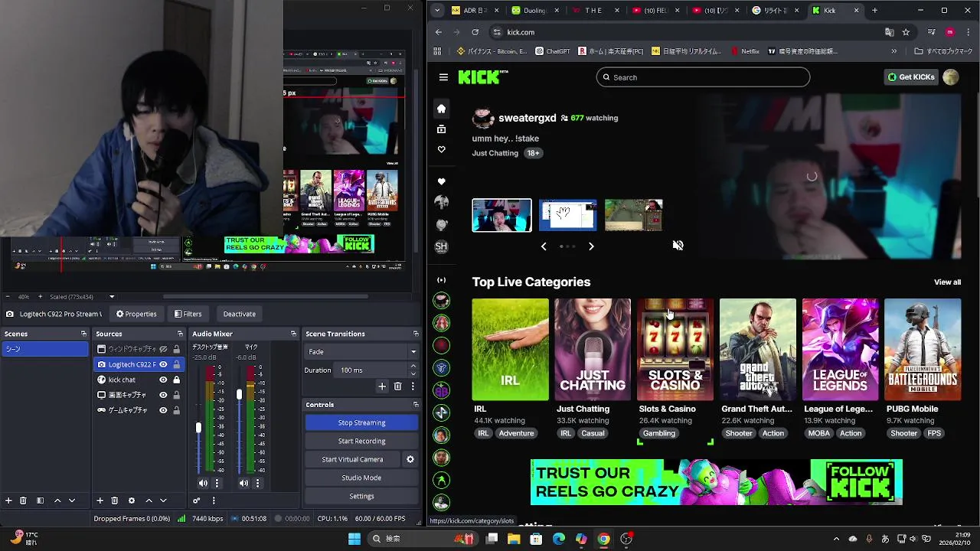980x551 pixels.
Task: Move selected source up in OBS
Action: point(149,500)
